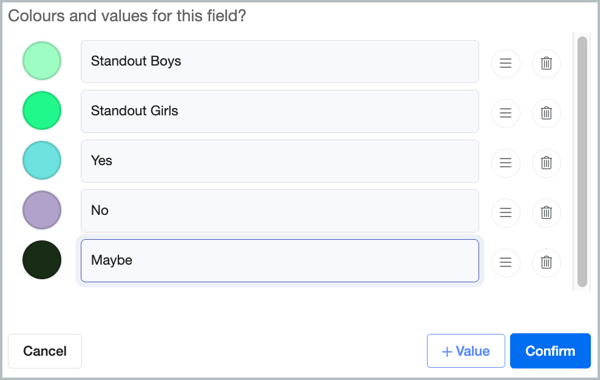This screenshot has width=600, height=380.
Task: Select the Yes row reorder handle
Action: click(x=505, y=163)
